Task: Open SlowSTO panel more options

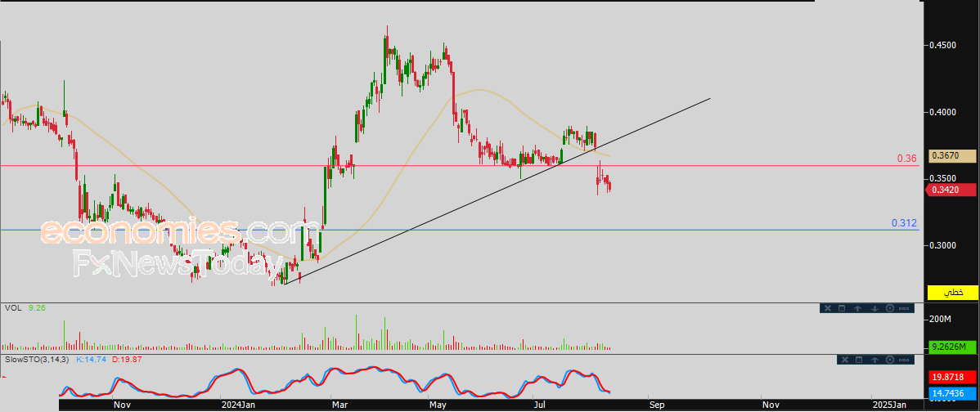Action: click(904, 360)
